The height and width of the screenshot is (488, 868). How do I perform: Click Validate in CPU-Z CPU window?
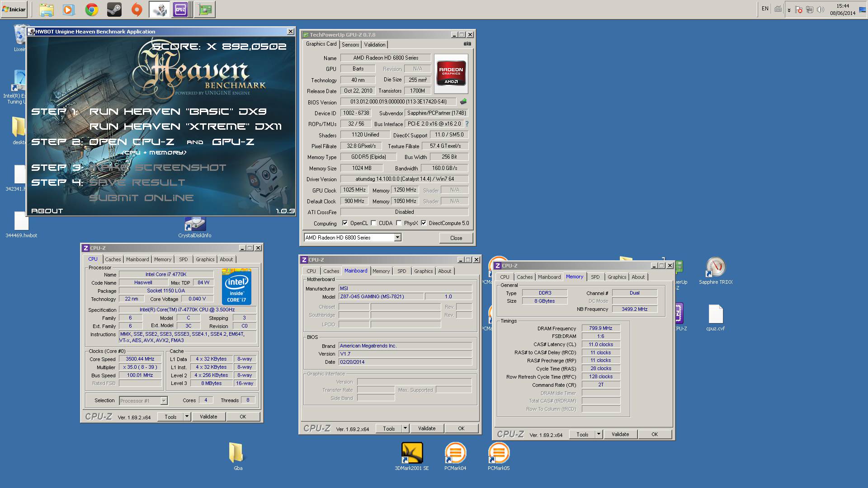(208, 417)
